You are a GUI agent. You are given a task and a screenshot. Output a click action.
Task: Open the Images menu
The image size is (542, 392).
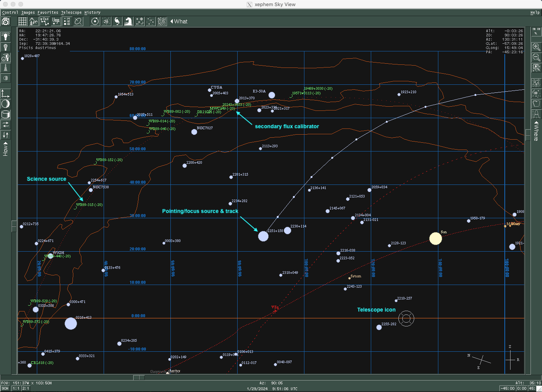(28, 13)
